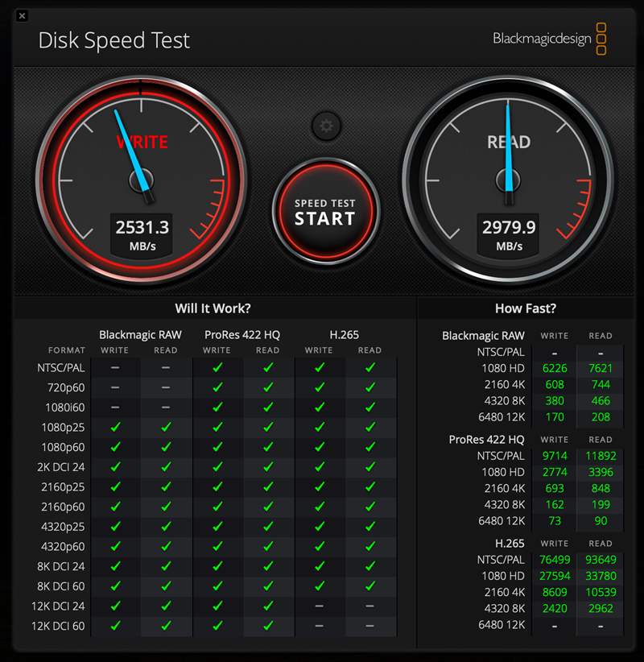Click H.265 write dash for 12K DCI 24
The image size is (644, 662).
tap(319, 606)
